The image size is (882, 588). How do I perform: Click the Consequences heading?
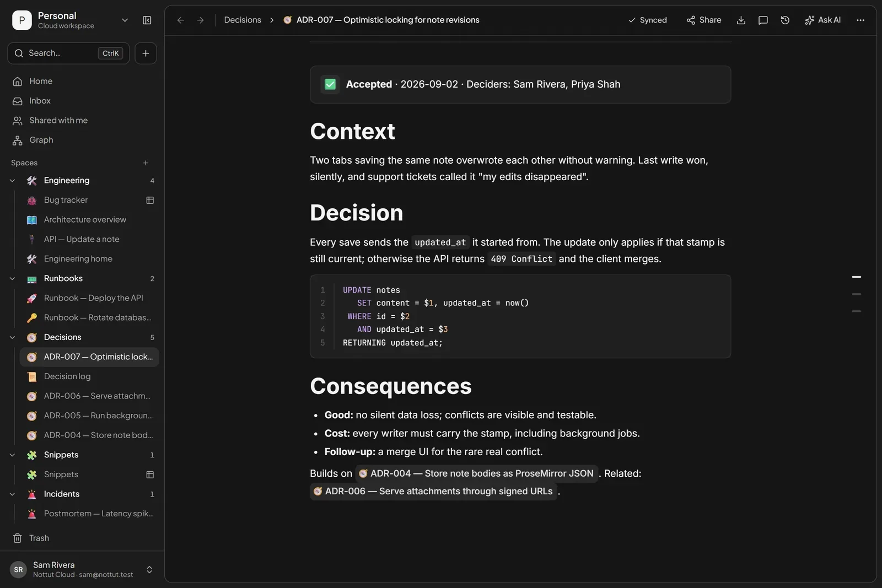tap(391, 387)
